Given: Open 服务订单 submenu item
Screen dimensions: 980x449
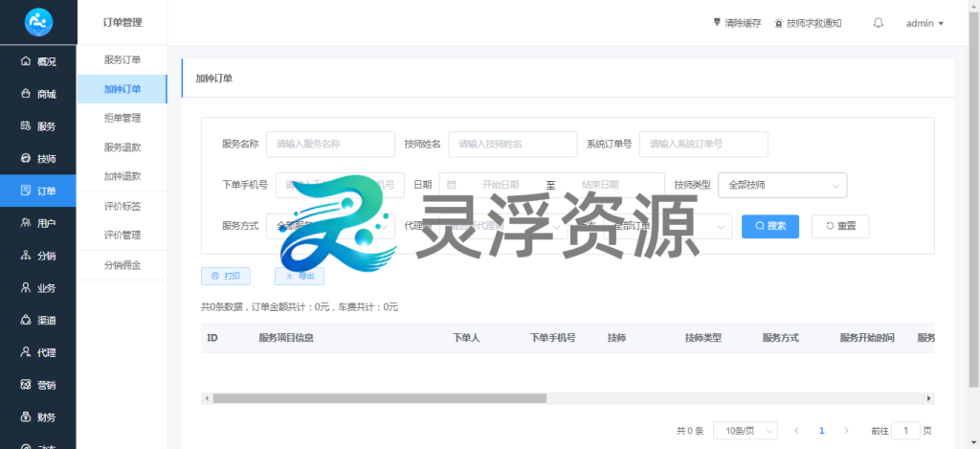Looking at the screenshot, I should (122, 60).
